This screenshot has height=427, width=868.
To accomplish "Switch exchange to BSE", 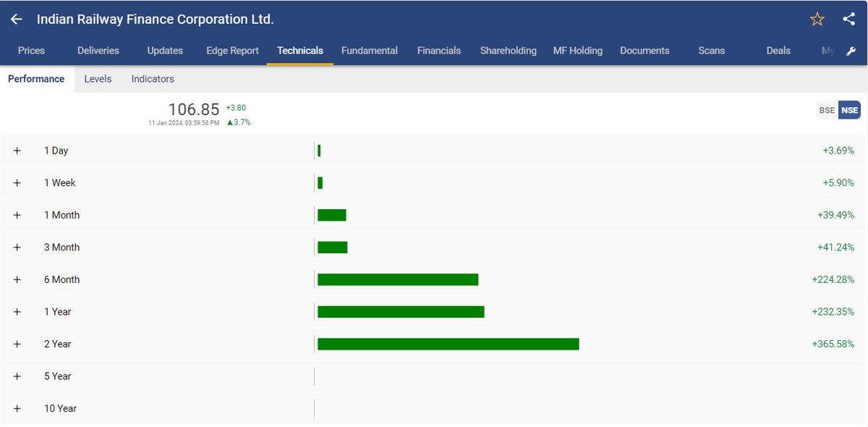I will click(827, 110).
